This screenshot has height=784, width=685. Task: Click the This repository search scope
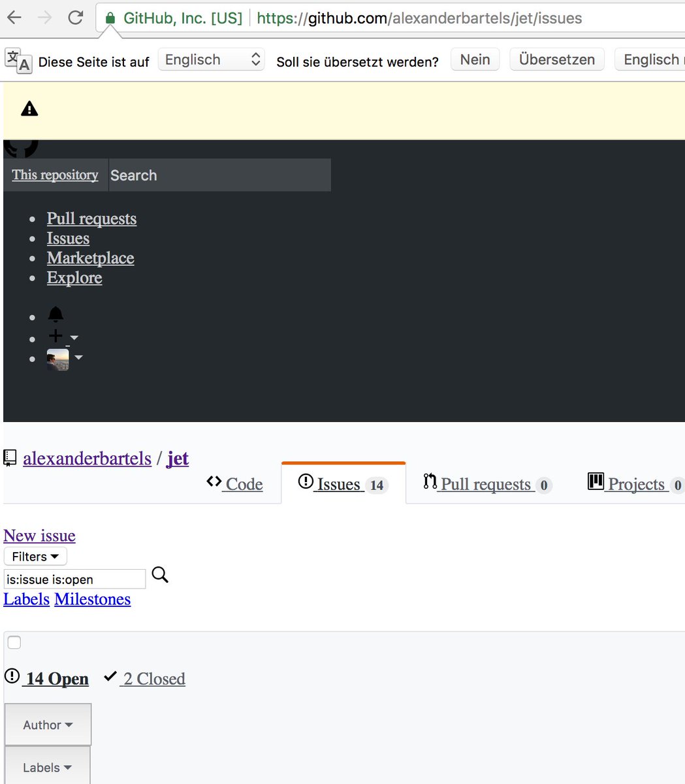56,175
